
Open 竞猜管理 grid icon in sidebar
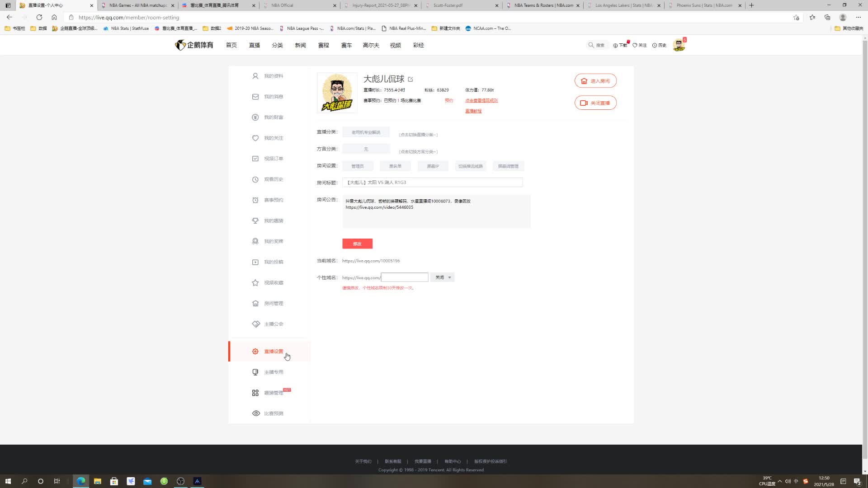pos(255,393)
